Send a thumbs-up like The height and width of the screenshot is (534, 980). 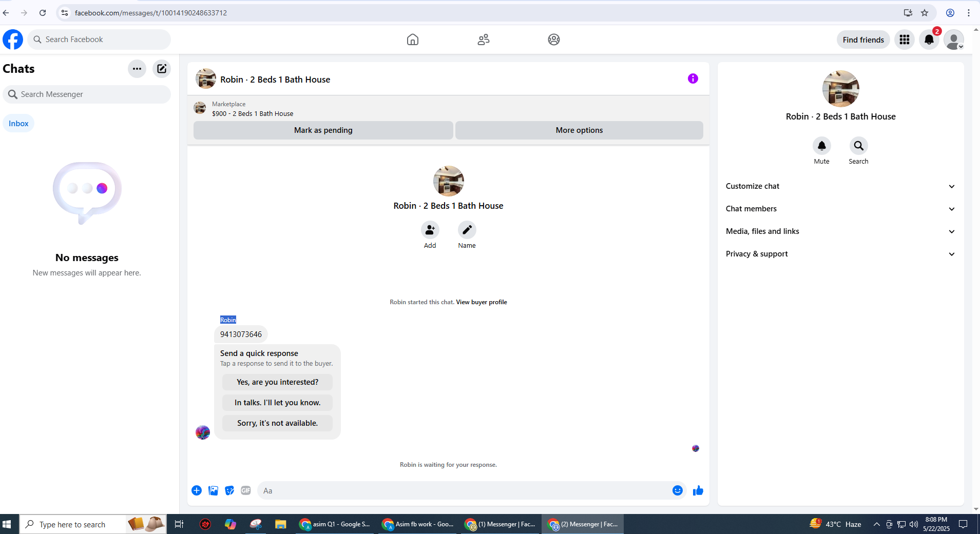pos(698,490)
